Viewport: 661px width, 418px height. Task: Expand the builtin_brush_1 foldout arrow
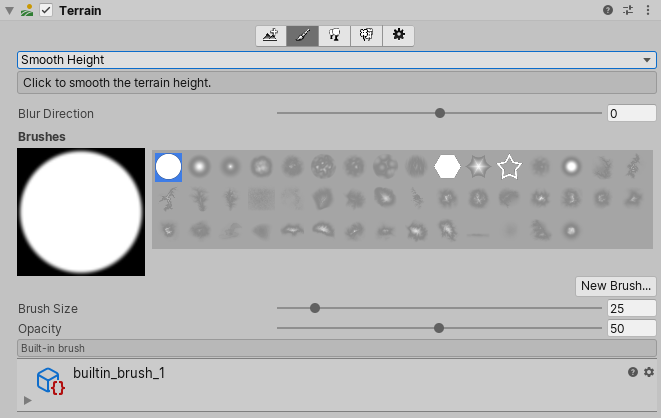click(28, 400)
